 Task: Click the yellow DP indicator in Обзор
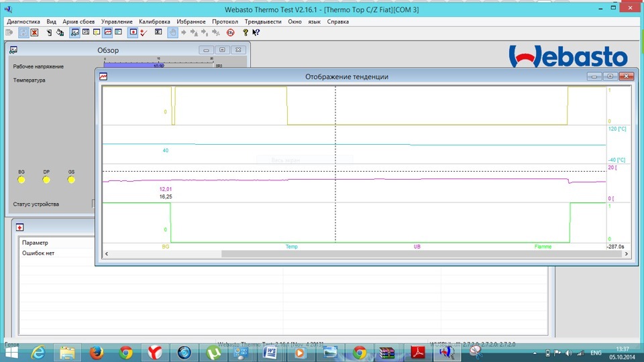pos(46,180)
